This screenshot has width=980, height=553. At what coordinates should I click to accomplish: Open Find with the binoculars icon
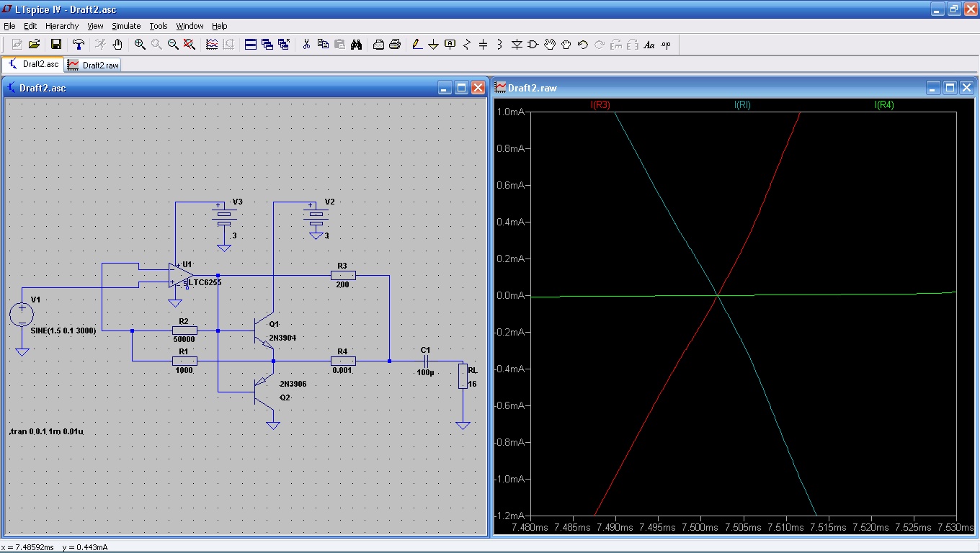356,45
